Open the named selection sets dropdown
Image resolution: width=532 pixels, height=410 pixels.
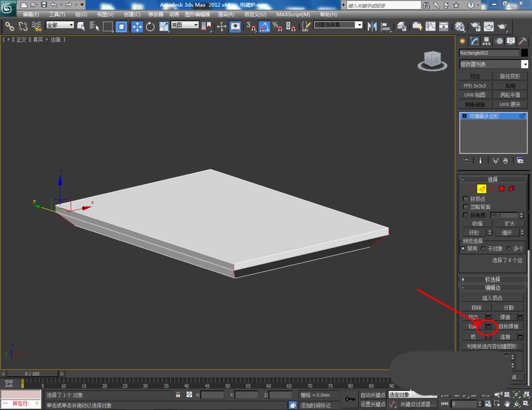pyautogui.click(x=338, y=25)
